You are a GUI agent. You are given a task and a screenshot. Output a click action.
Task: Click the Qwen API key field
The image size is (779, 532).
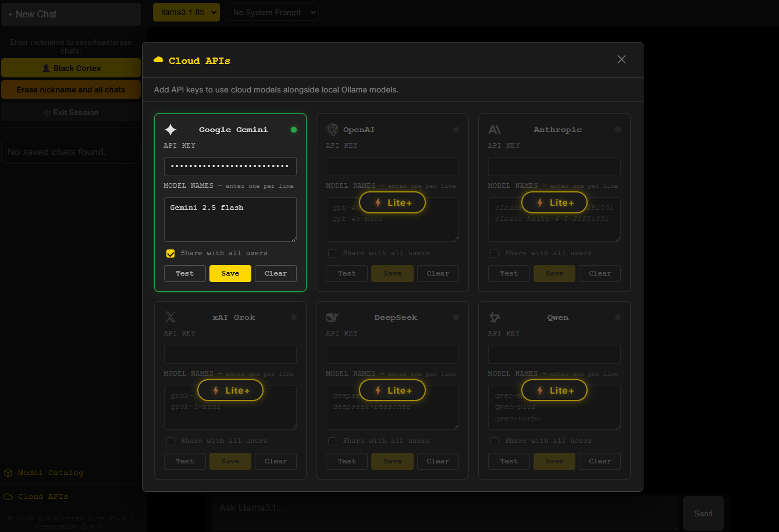click(554, 354)
